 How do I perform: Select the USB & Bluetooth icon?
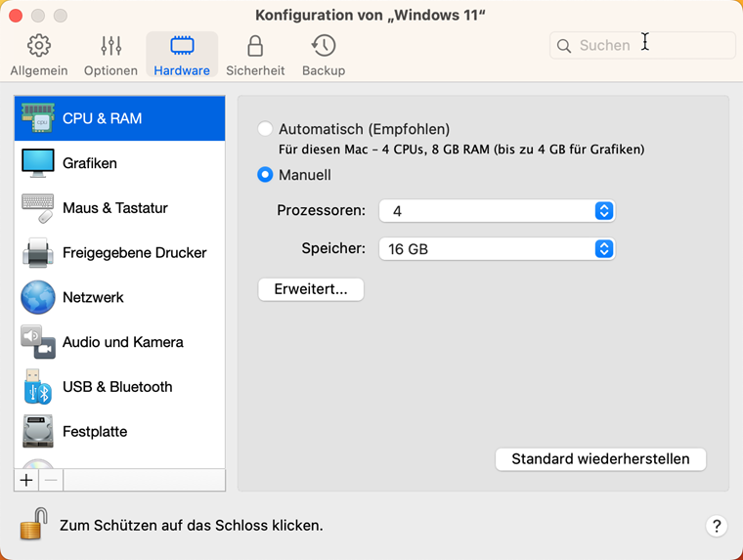click(38, 387)
